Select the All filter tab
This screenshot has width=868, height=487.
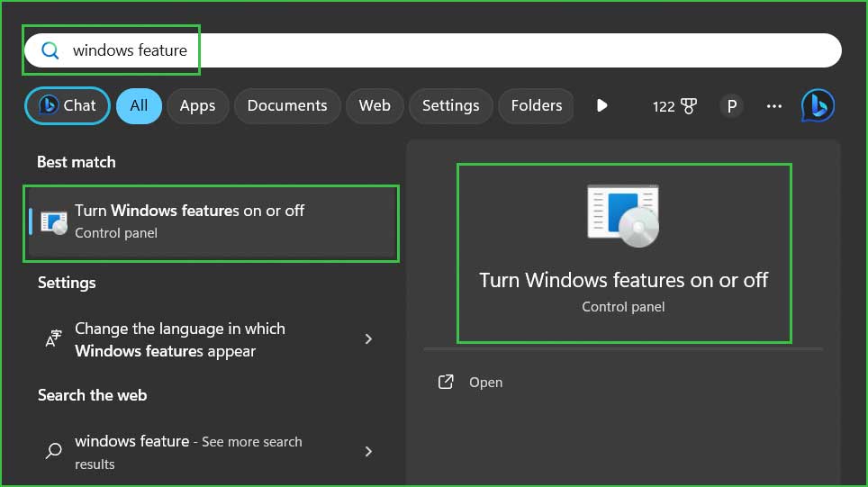coord(139,105)
